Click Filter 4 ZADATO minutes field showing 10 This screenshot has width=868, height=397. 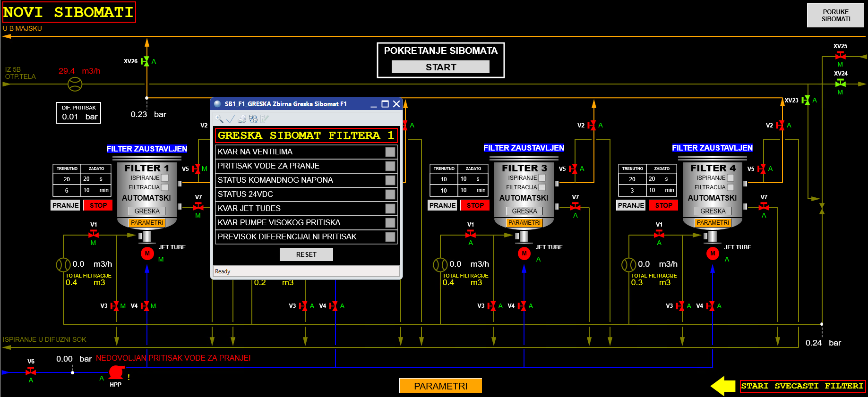pyautogui.click(x=662, y=190)
